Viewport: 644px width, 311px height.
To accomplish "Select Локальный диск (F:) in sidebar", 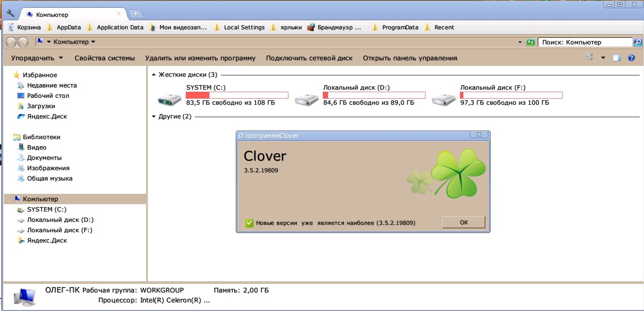I will click(x=60, y=230).
